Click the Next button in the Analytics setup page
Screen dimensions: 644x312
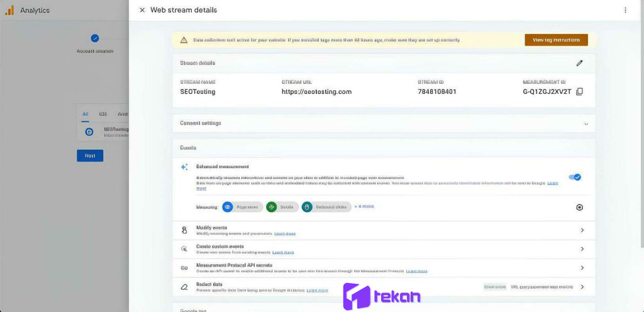pyautogui.click(x=90, y=155)
